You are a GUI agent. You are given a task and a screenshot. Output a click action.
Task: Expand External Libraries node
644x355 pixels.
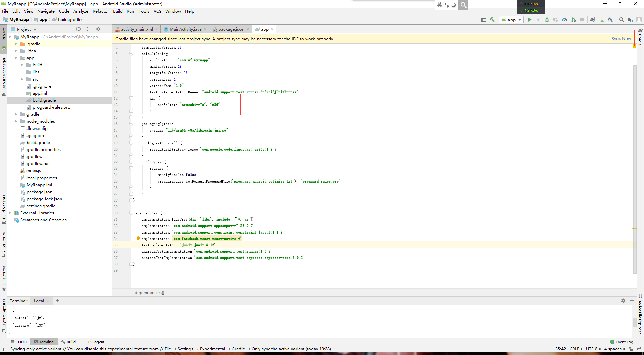10,213
